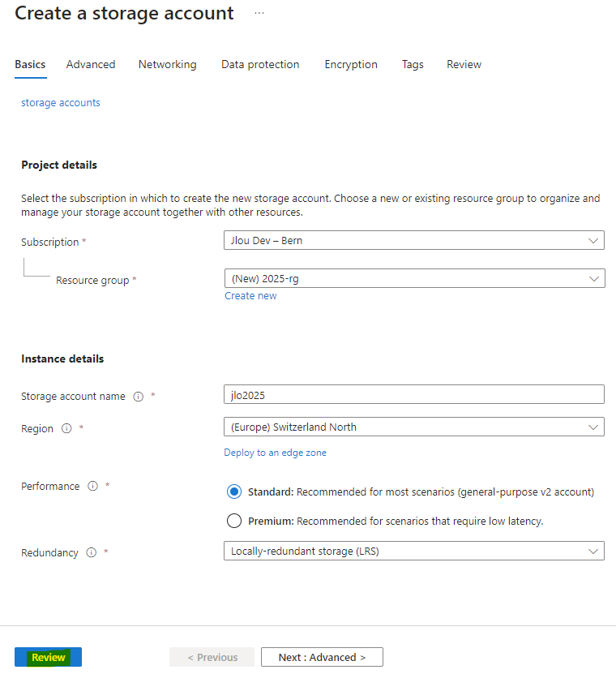
Task: Click the Redundancy info icon
Action: (92, 552)
